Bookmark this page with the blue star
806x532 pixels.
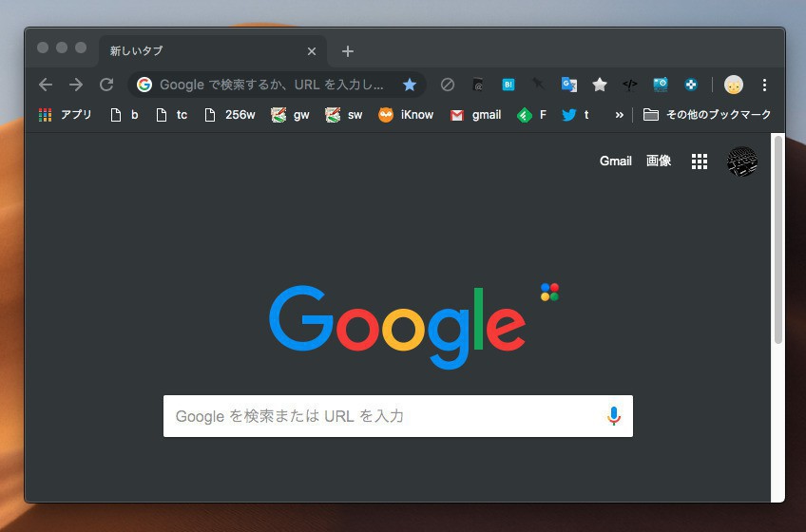(x=409, y=85)
